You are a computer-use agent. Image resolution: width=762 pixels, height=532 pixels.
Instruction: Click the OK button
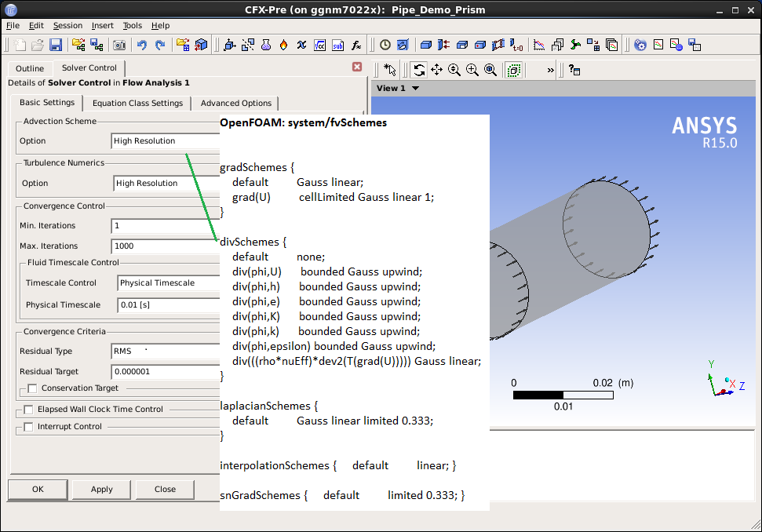pyautogui.click(x=38, y=490)
